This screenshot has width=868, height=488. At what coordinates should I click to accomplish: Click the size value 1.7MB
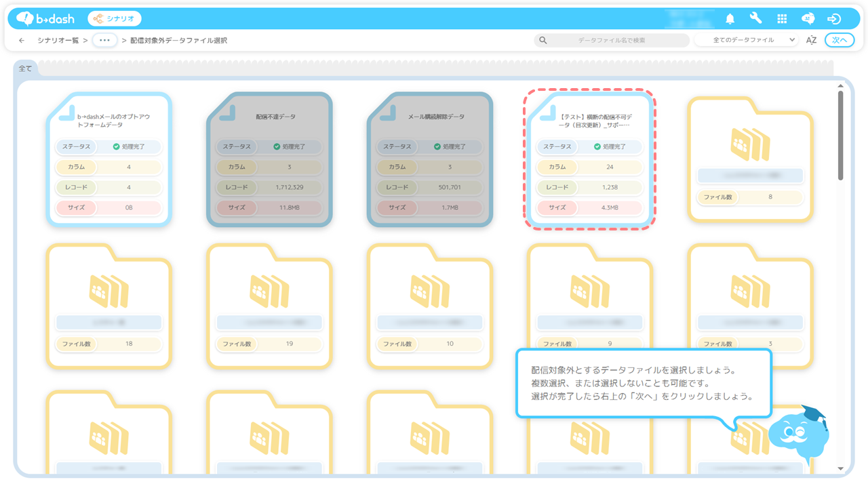click(x=450, y=207)
